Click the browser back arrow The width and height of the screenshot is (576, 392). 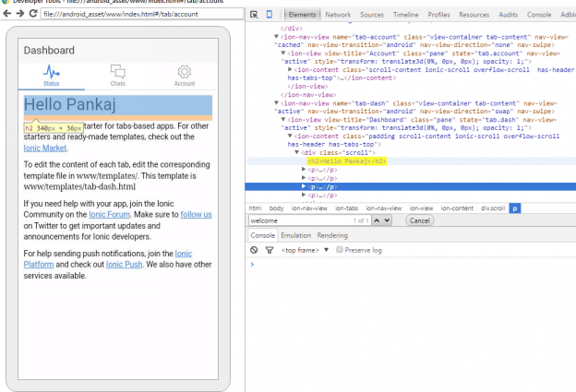(7, 14)
